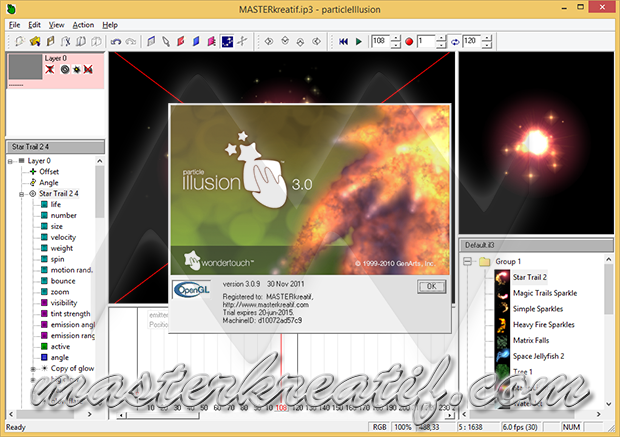620x437 pixels.
Task: Open the View menu
Action: 56,25
